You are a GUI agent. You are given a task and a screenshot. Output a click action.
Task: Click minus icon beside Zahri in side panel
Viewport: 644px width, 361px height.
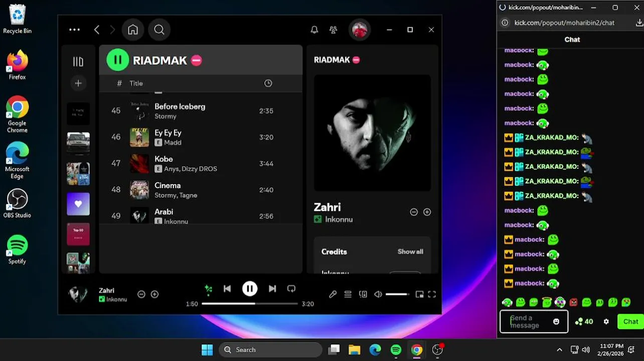tap(414, 212)
